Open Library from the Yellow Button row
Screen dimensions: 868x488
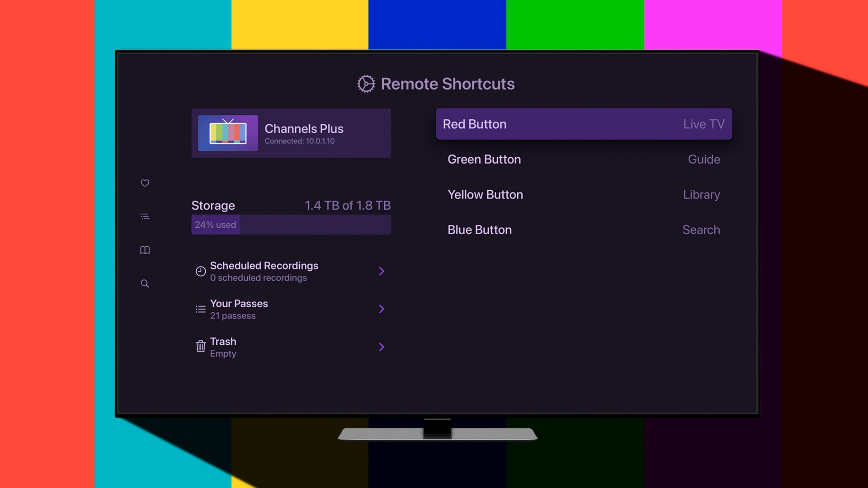tap(701, 194)
